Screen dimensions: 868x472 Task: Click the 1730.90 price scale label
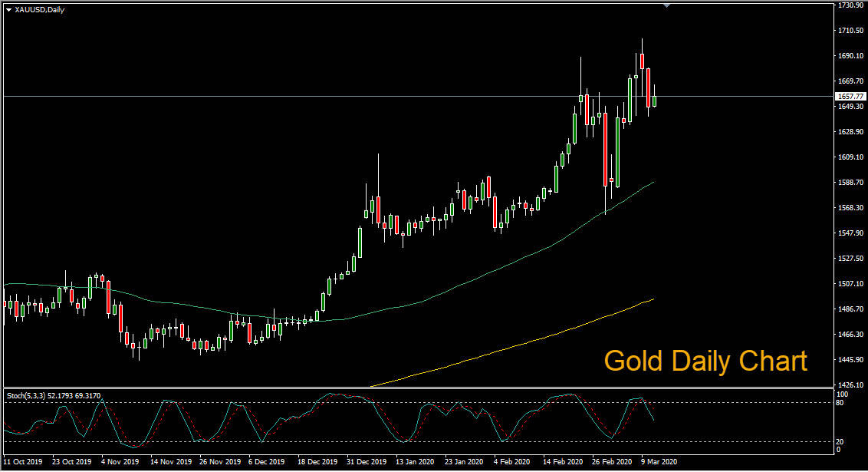coord(851,5)
